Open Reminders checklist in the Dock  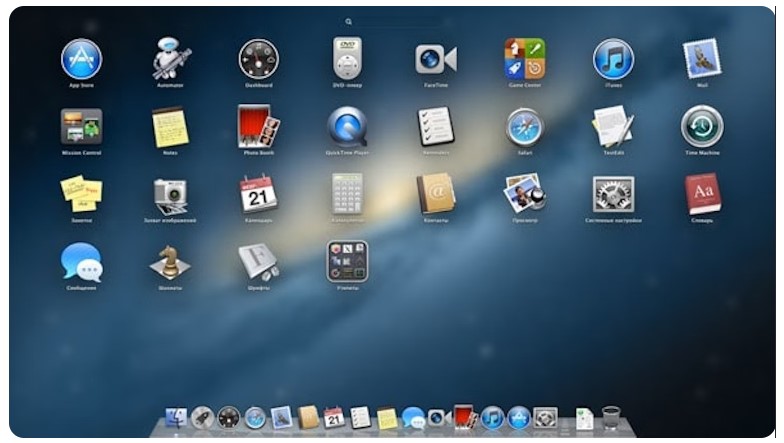pos(360,418)
